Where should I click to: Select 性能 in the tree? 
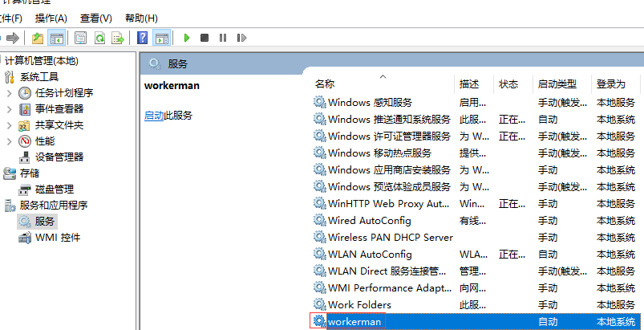[45, 141]
